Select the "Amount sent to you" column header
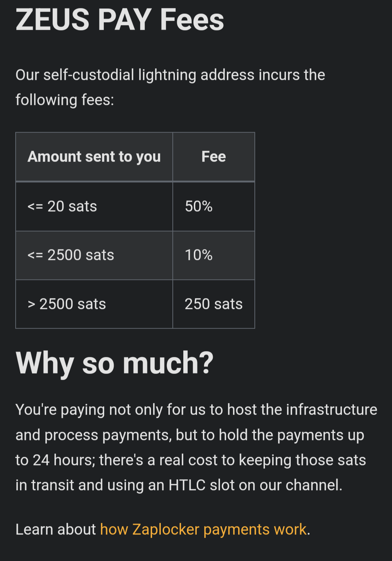The height and width of the screenshot is (561, 392). (94, 157)
